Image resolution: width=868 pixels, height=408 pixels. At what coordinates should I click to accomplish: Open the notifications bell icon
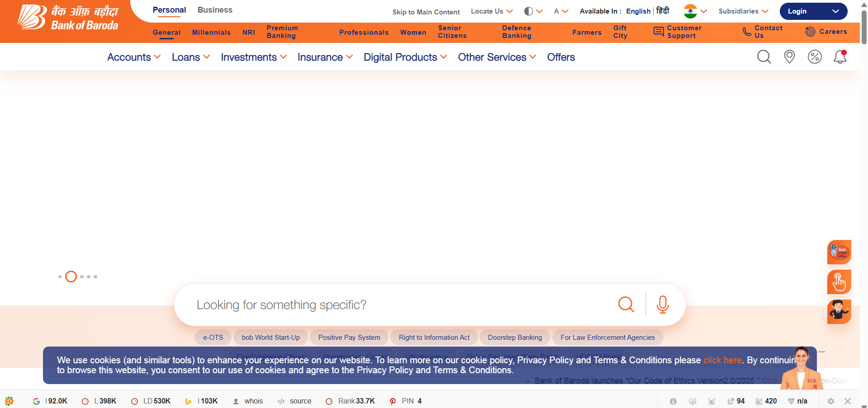tap(840, 57)
